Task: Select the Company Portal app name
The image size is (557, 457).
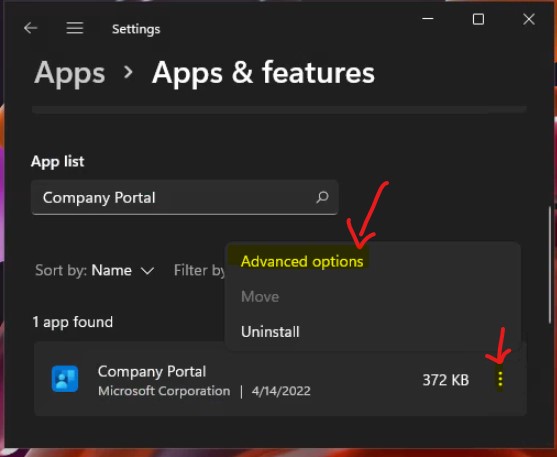Action: pyautogui.click(x=152, y=372)
